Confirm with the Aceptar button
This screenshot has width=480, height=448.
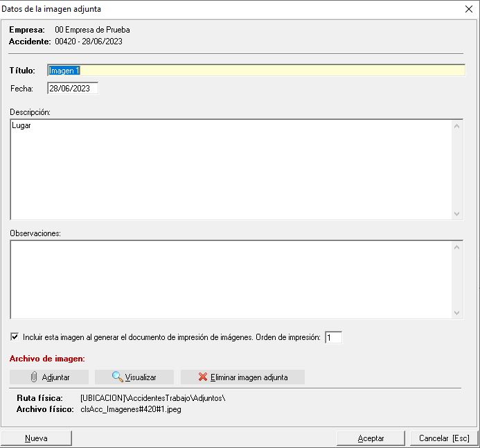(x=371, y=438)
